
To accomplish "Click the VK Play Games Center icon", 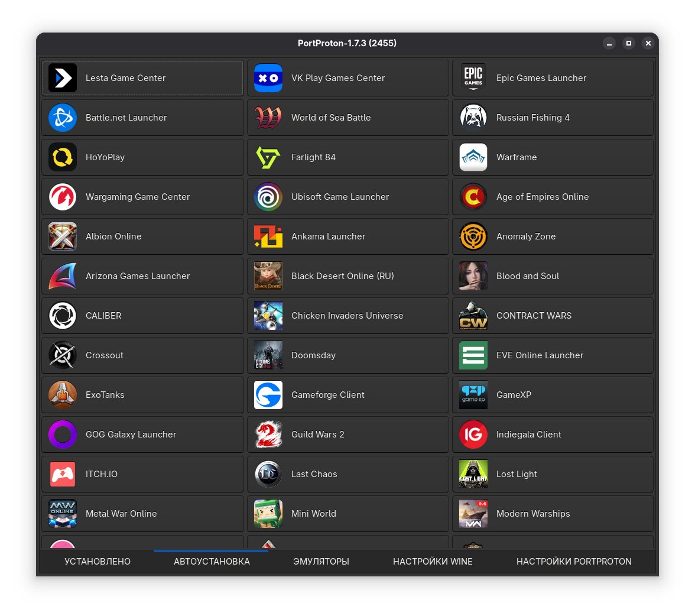I will 268,78.
